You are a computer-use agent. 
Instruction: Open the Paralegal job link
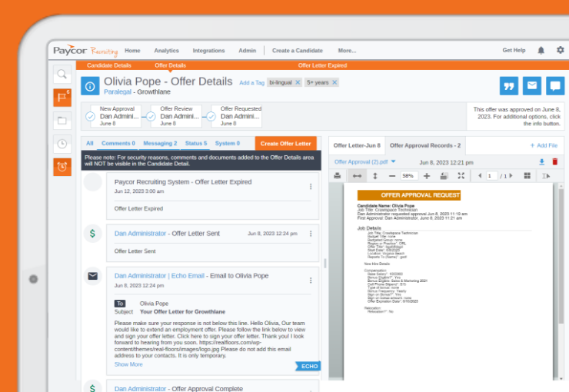click(x=118, y=92)
